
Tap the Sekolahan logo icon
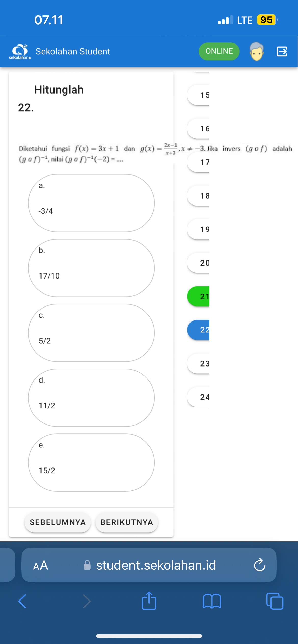tap(20, 52)
